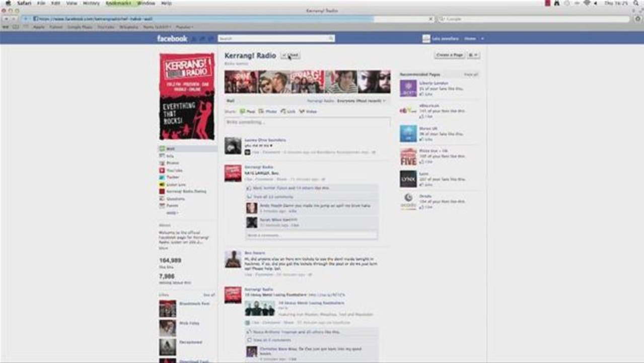Click the Questions icon in left sidebar

162,199
